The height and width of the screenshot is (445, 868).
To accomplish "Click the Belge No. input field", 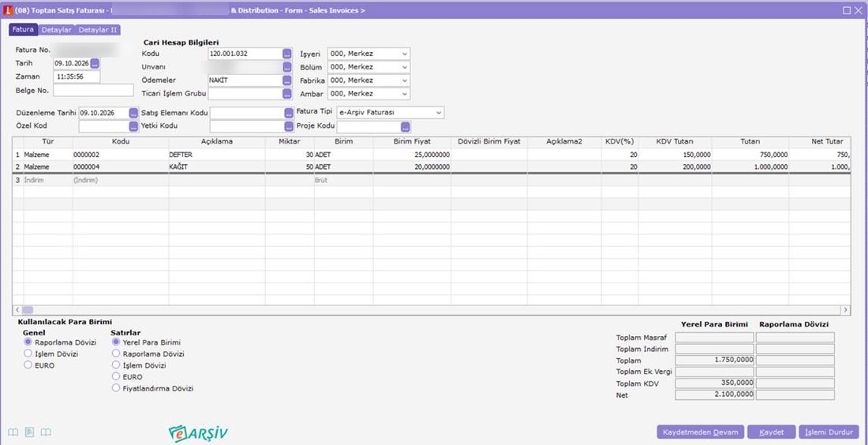I will pos(94,90).
